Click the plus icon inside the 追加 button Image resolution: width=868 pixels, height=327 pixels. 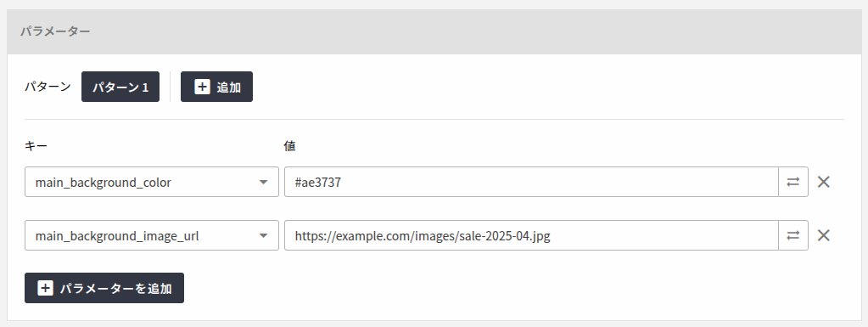(x=202, y=87)
